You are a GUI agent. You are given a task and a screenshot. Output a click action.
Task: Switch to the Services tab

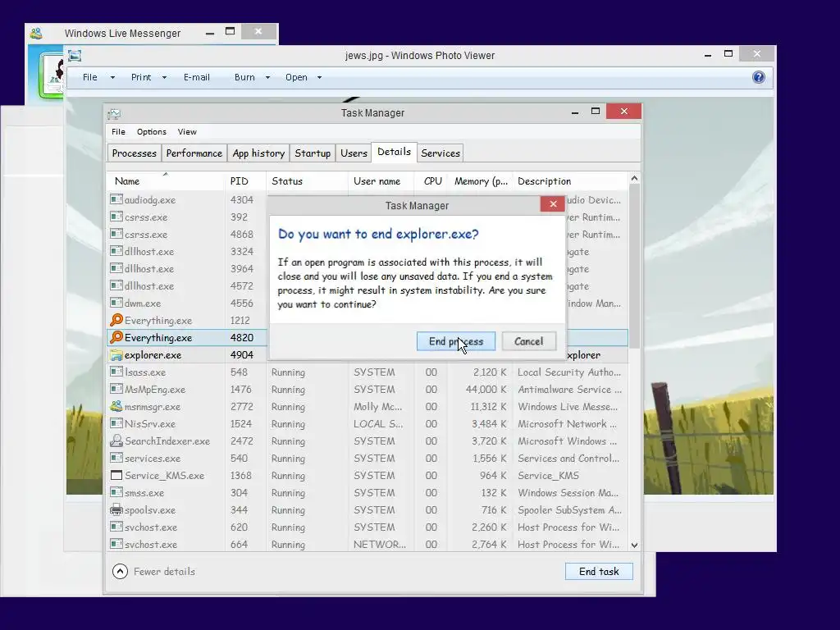click(x=441, y=153)
